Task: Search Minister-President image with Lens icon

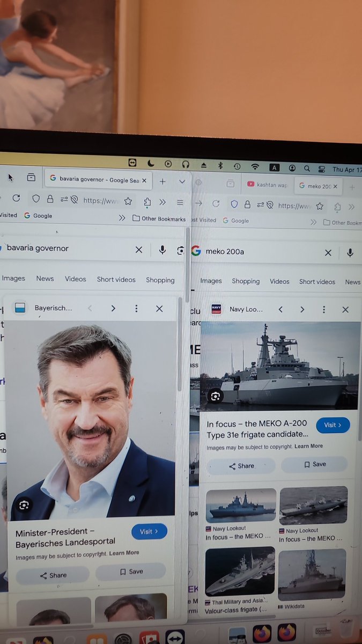Action: click(24, 505)
